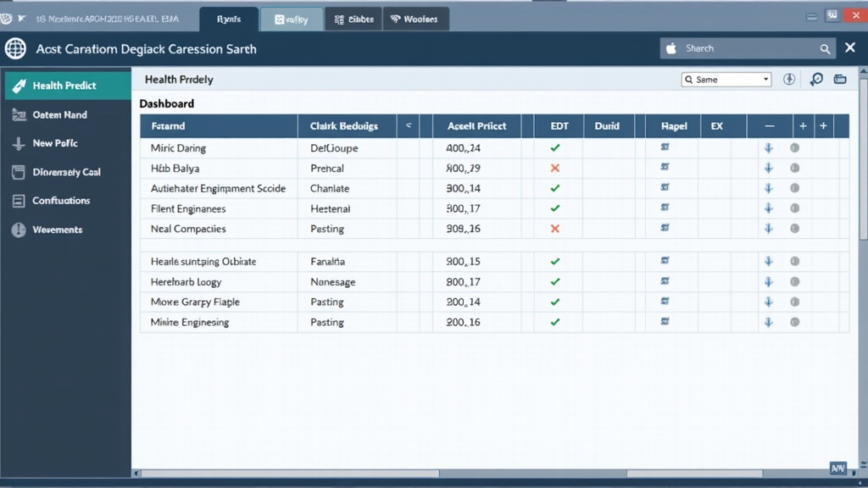Toggle the EDT checkmark for Moxre Grarpy Flaple
Image resolution: width=868 pixels, height=488 pixels.
[555, 302]
